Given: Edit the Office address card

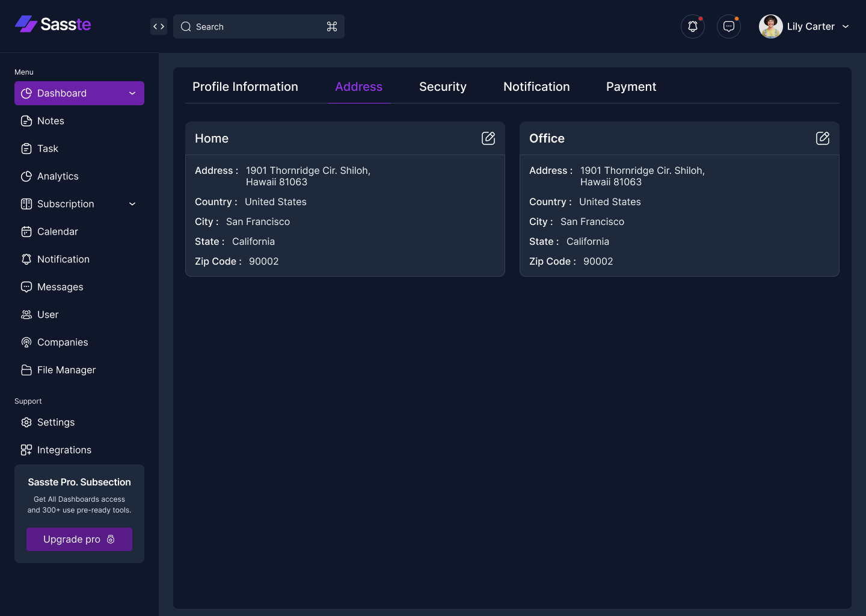Looking at the screenshot, I should pos(823,138).
